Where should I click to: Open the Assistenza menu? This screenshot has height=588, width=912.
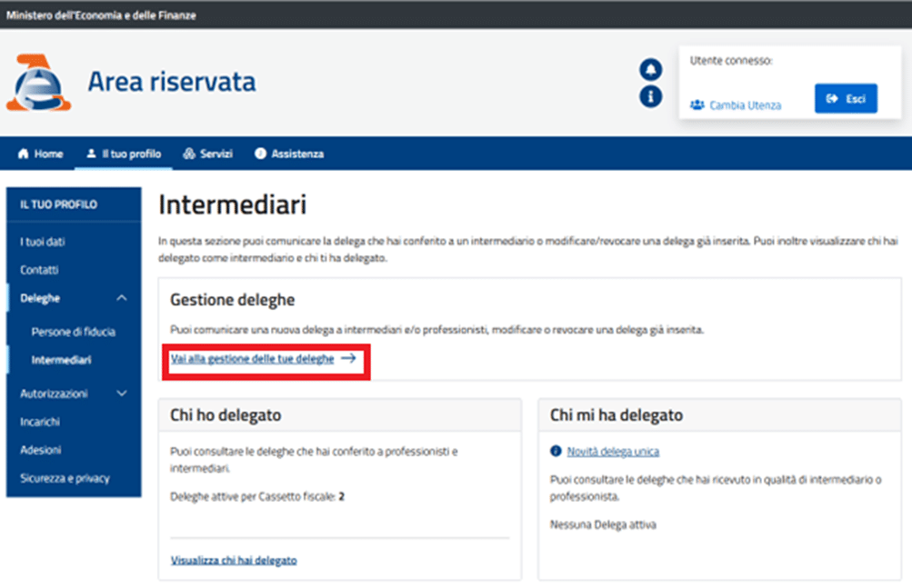289,154
